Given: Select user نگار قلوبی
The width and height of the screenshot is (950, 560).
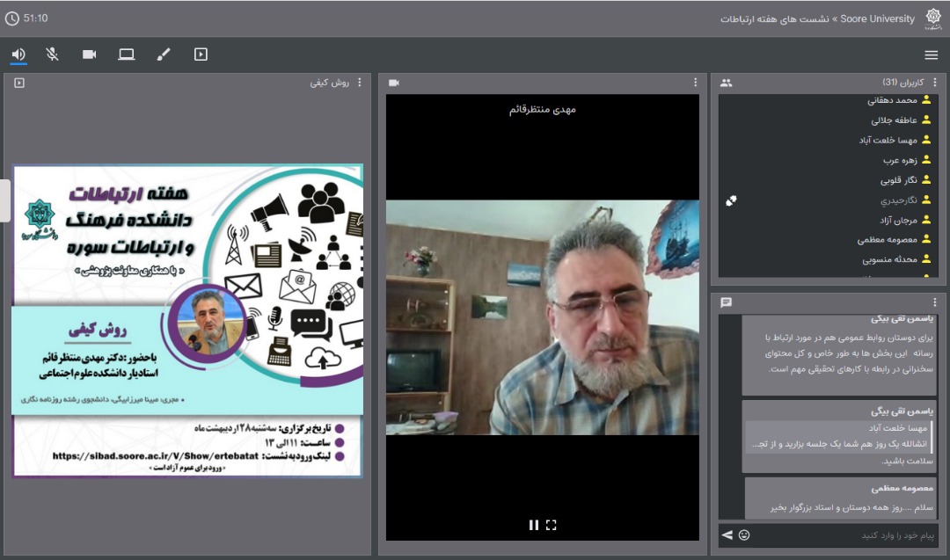Looking at the screenshot, I should pos(898,180).
